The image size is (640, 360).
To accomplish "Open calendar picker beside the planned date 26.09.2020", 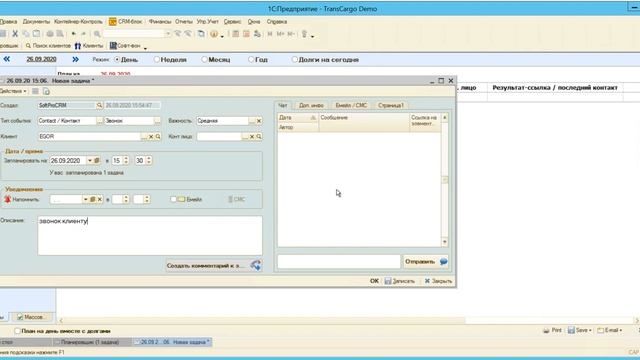I will coord(97,160).
